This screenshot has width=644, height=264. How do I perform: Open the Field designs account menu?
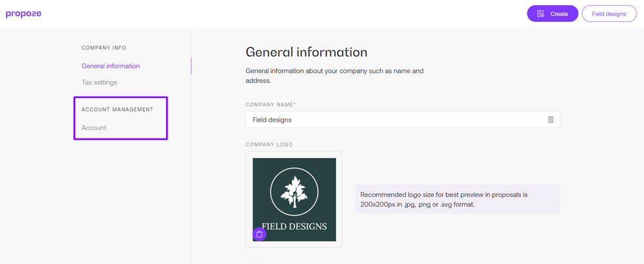click(x=609, y=14)
